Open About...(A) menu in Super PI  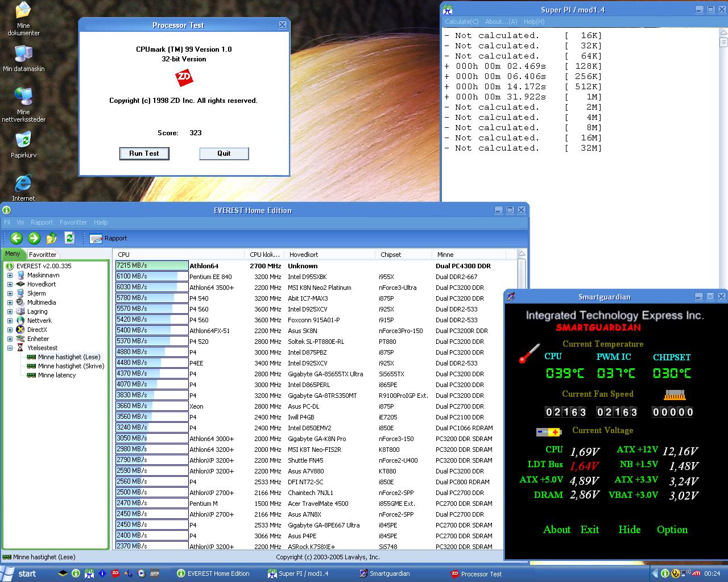pyautogui.click(x=501, y=22)
